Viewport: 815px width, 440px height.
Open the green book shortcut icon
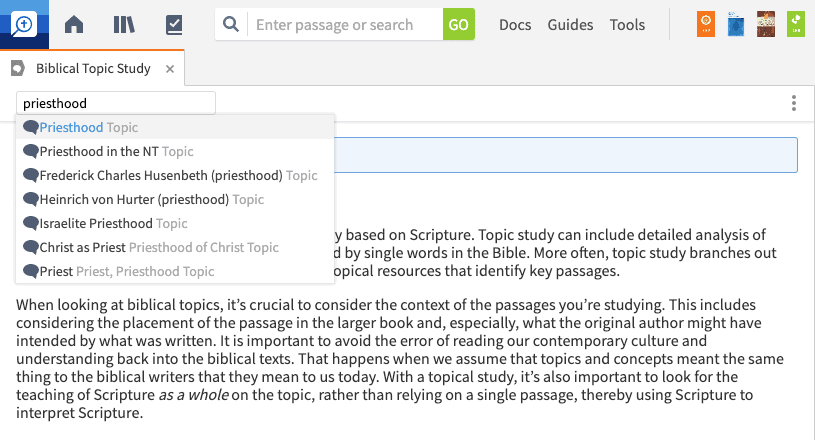(796, 25)
